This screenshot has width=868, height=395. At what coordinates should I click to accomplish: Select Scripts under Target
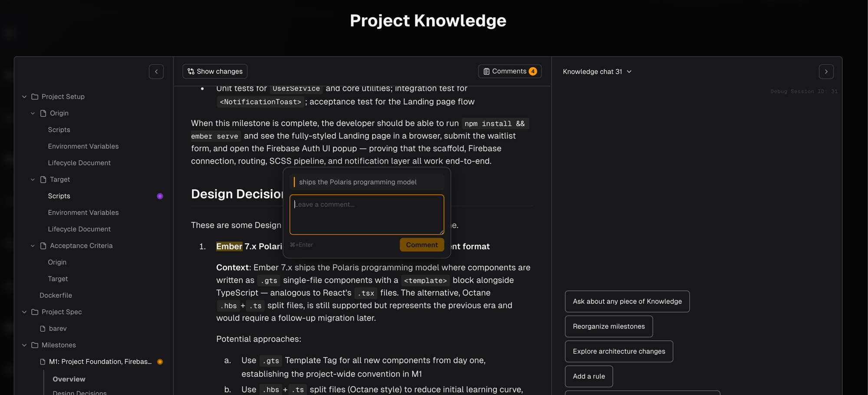(59, 196)
